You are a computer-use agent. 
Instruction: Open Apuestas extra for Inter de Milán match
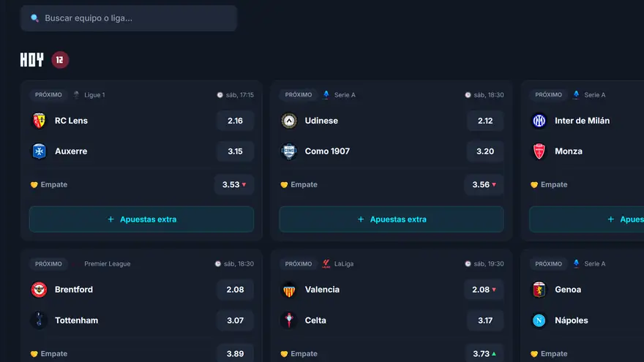pos(586,219)
